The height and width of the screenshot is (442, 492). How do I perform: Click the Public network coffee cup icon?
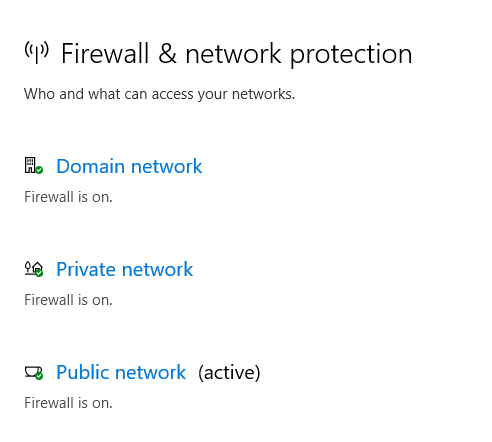34,372
